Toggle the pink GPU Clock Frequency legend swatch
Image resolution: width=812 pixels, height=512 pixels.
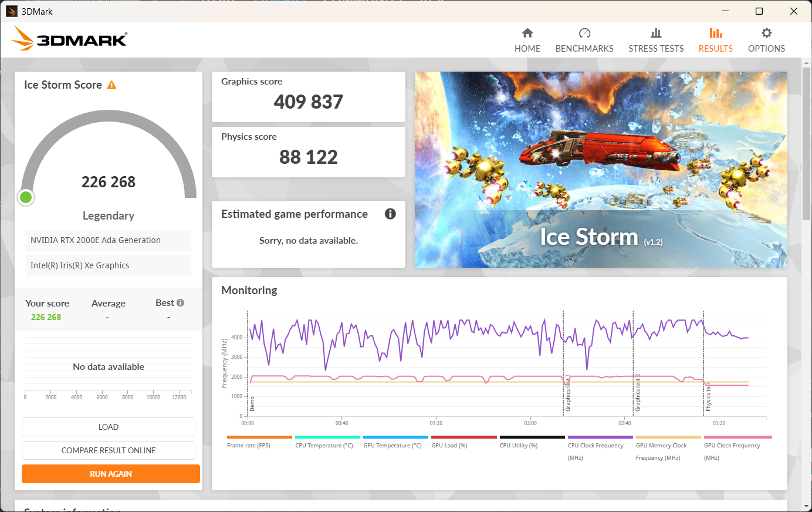pyautogui.click(x=737, y=437)
